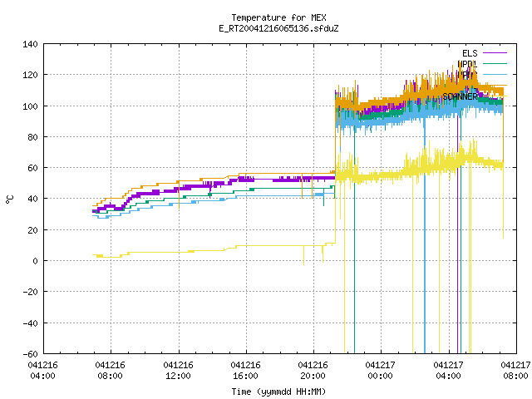Click the 041217 00:00 x-axis tick label
The height and width of the screenshot is (399, 532).
[x=380, y=371]
